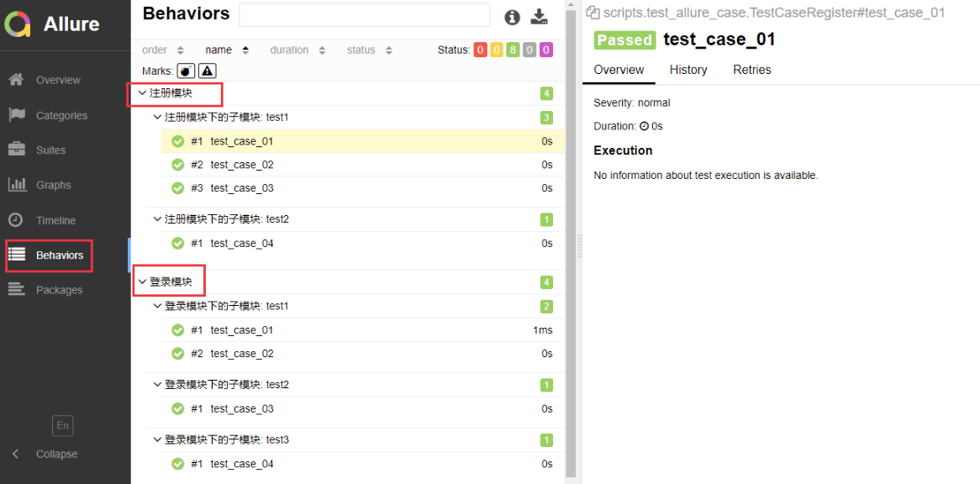Switch to the History tab
This screenshot has height=484, width=980.
688,69
